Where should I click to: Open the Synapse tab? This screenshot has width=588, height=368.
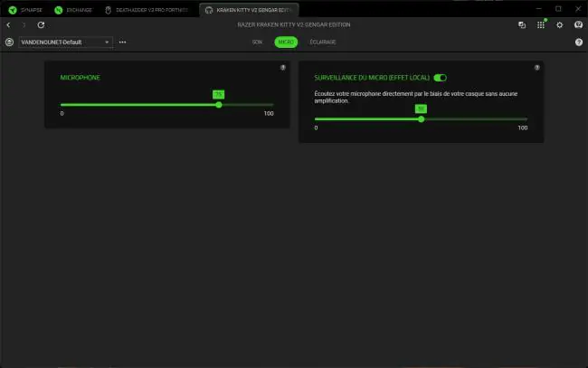[25, 10]
